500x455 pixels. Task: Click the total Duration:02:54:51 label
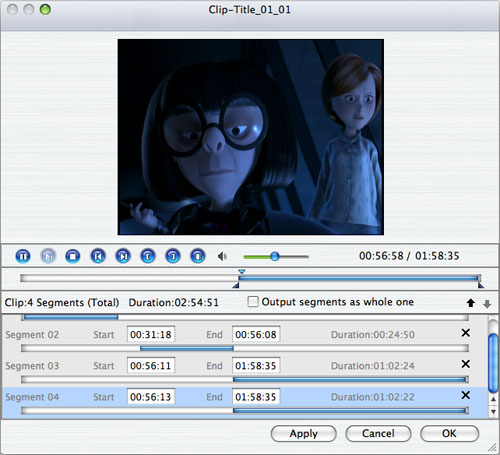pos(174,303)
